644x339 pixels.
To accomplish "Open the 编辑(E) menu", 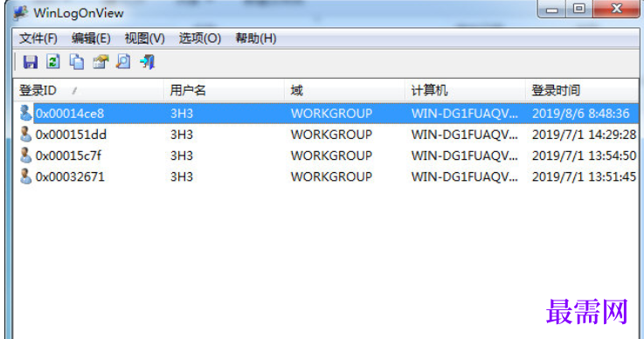I will (x=91, y=38).
